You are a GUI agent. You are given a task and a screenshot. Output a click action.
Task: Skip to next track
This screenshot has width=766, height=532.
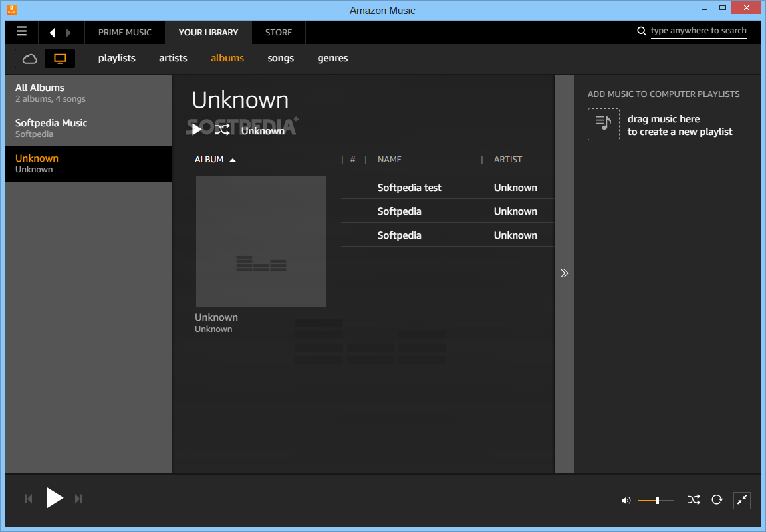[x=78, y=499]
